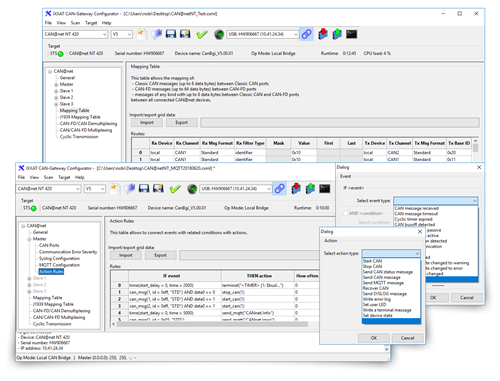Screen dimensions: 500x381
Task: Click the green checkmark verify icon in front toolbar
Action: [x=175, y=189]
